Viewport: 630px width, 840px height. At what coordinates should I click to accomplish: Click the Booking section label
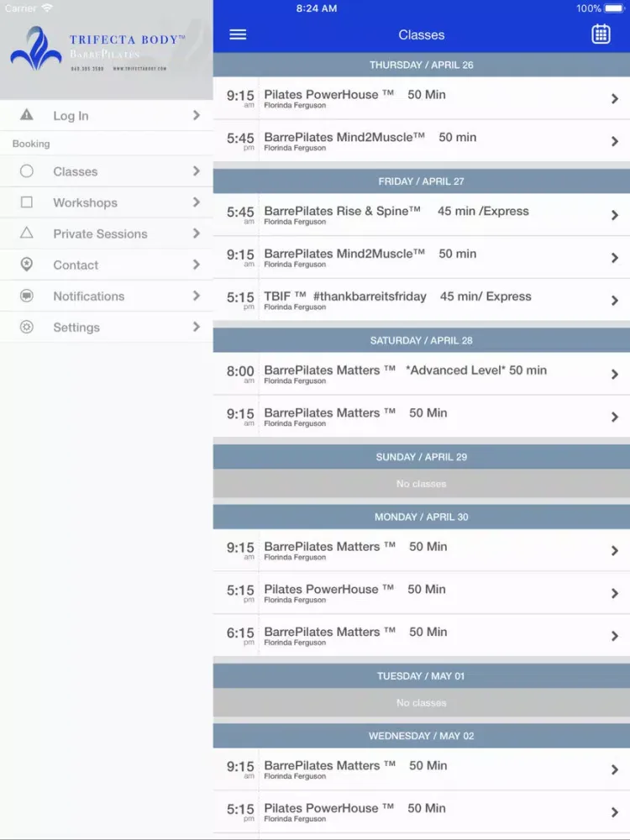(x=31, y=144)
